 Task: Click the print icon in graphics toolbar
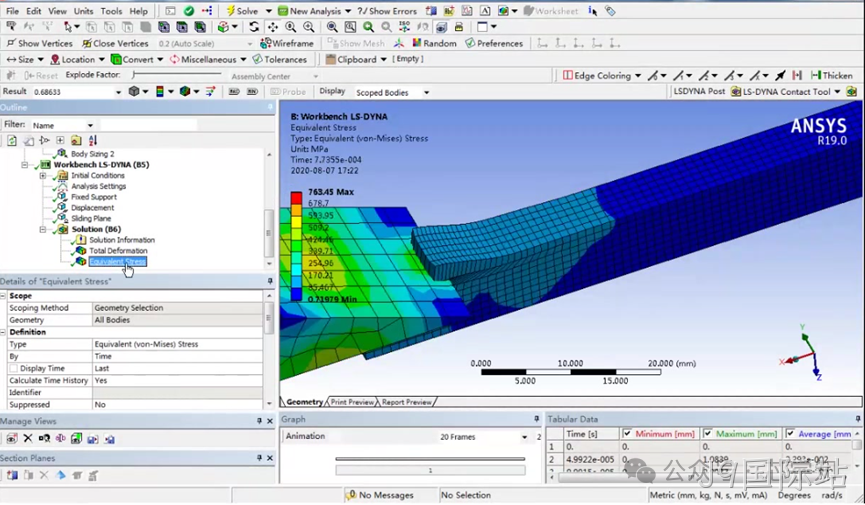(458, 26)
